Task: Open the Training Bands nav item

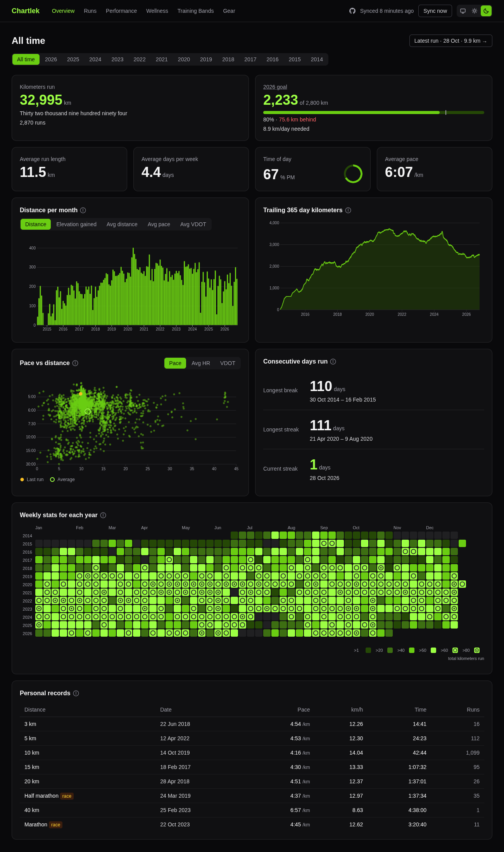Action: click(x=195, y=11)
